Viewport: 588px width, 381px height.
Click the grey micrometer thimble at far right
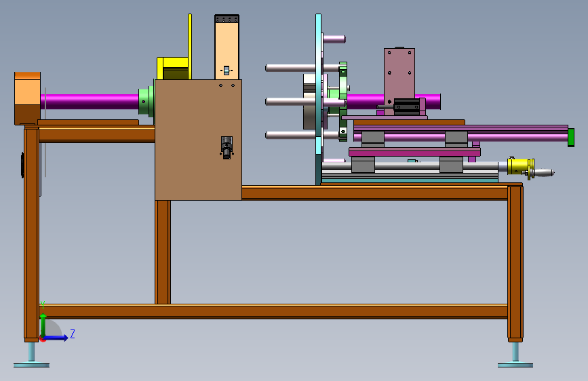[544, 172]
